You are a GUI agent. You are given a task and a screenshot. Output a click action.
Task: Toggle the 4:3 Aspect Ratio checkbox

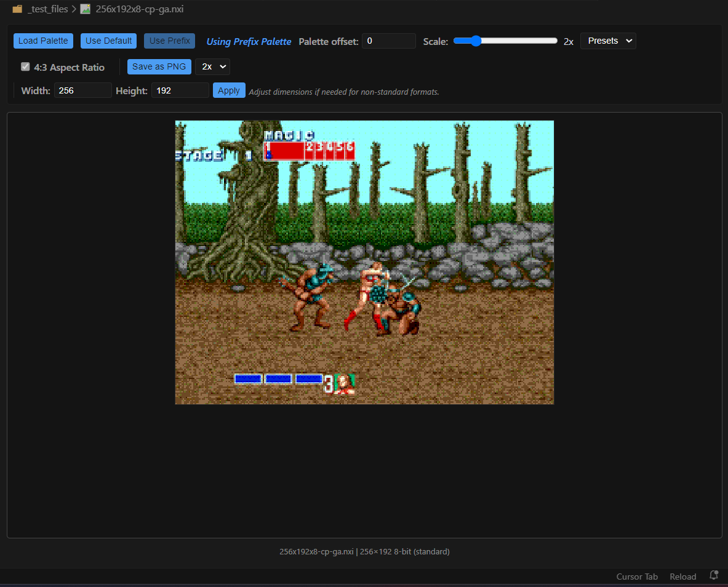click(x=25, y=67)
